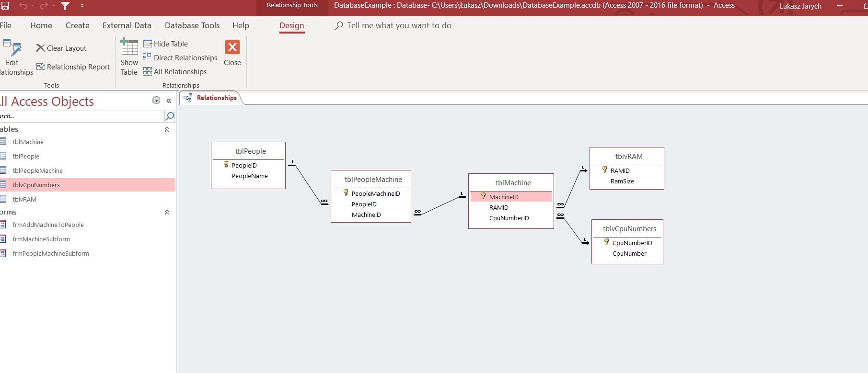Show Direct Relationships

pyautogui.click(x=180, y=57)
